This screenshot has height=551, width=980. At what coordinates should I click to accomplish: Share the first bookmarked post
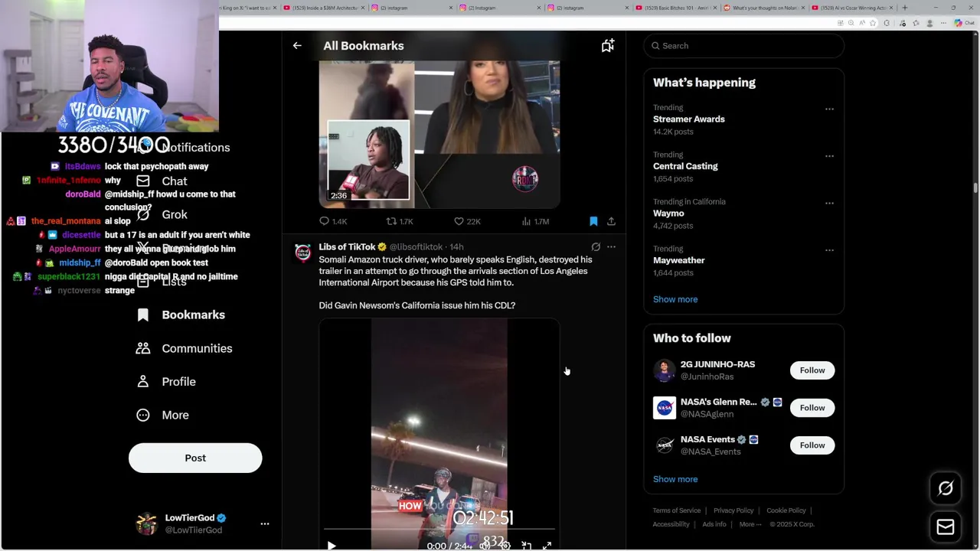[611, 221]
